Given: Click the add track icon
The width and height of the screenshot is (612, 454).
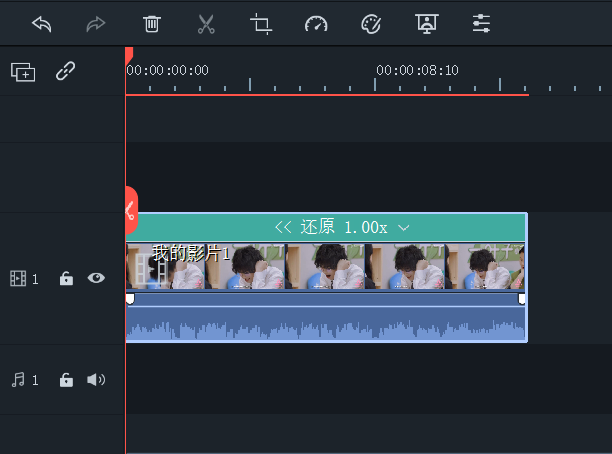Looking at the screenshot, I should coord(23,72).
